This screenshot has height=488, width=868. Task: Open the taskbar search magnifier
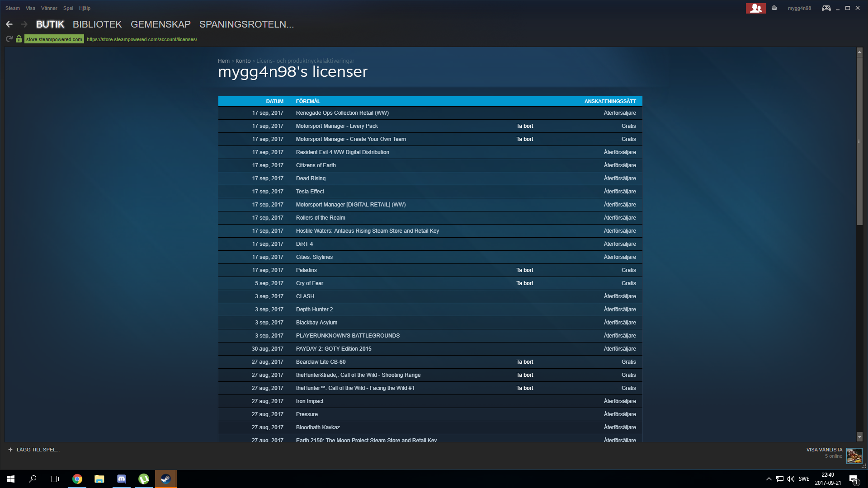tap(33, 479)
